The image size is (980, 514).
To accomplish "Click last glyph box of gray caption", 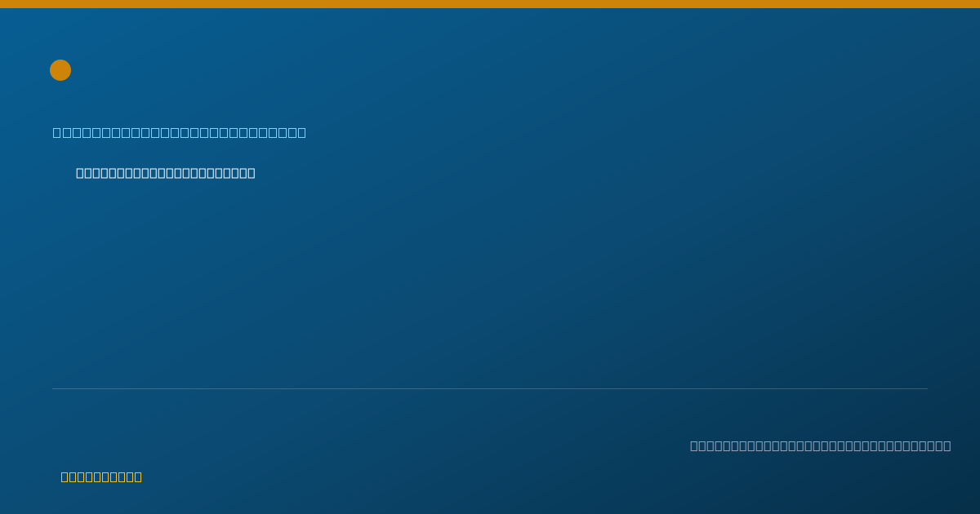I will click(947, 445).
